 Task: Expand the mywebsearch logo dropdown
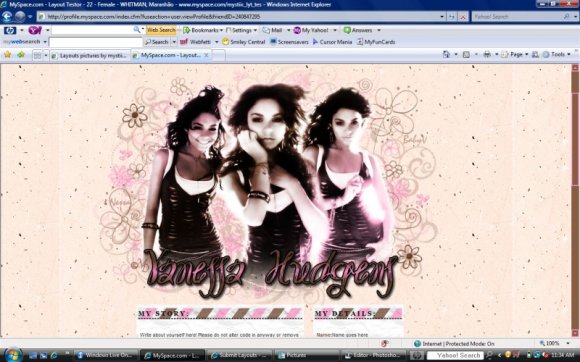click(x=45, y=42)
